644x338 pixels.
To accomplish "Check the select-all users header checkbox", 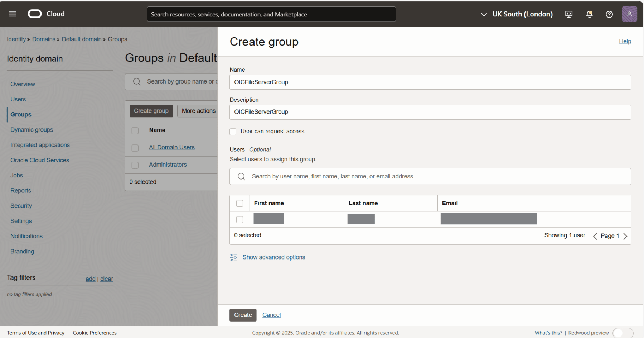I will (240, 204).
